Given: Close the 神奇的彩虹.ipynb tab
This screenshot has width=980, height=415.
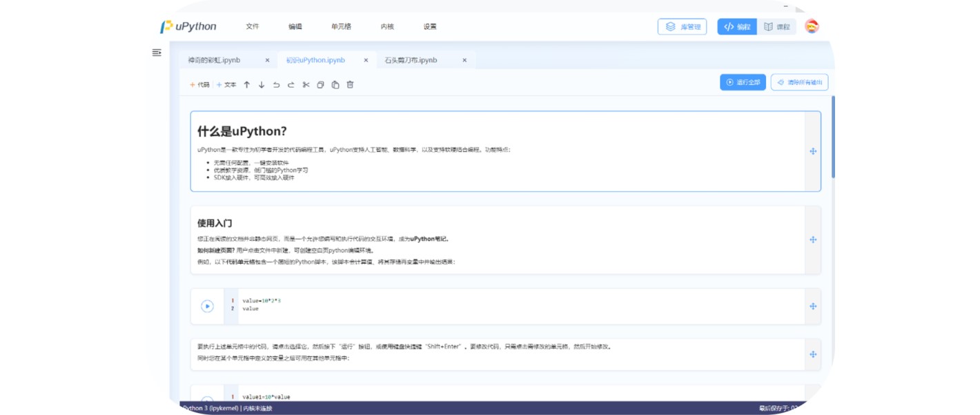Looking at the screenshot, I should click(x=267, y=60).
